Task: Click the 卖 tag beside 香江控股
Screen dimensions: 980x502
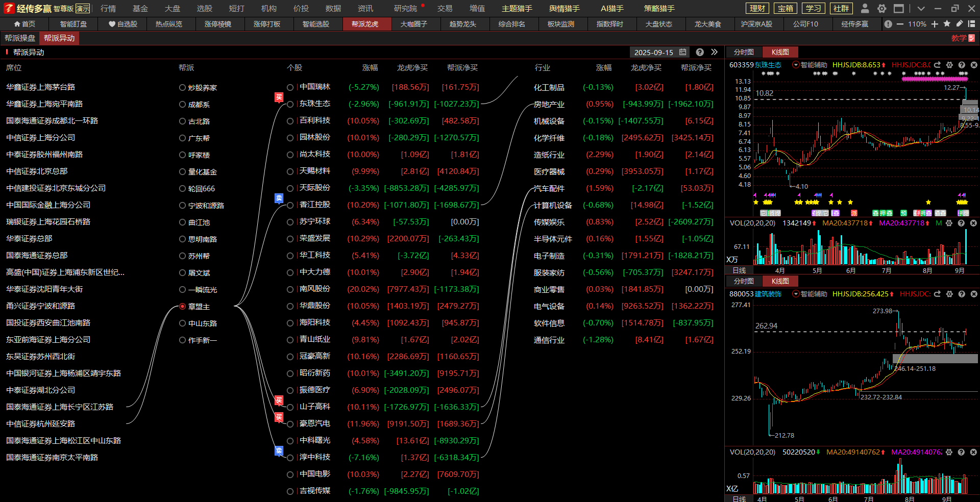Action: pyautogui.click(x=279, y=198)
